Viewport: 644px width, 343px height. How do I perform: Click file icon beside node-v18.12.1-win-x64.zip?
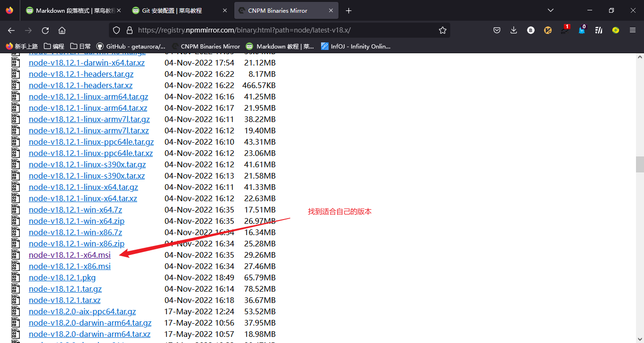coord(16,221)
